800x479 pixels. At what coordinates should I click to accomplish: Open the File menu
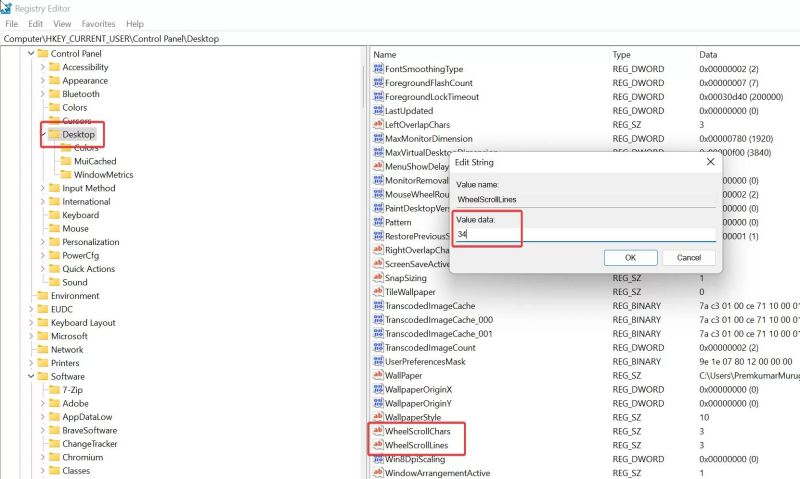point(11,23)
